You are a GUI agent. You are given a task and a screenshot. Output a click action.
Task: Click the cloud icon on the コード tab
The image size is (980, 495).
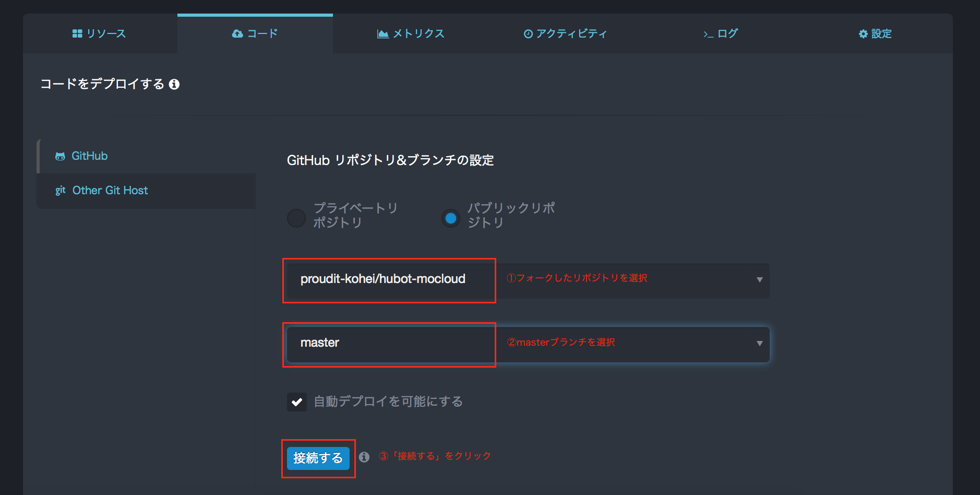click(238, 33)
